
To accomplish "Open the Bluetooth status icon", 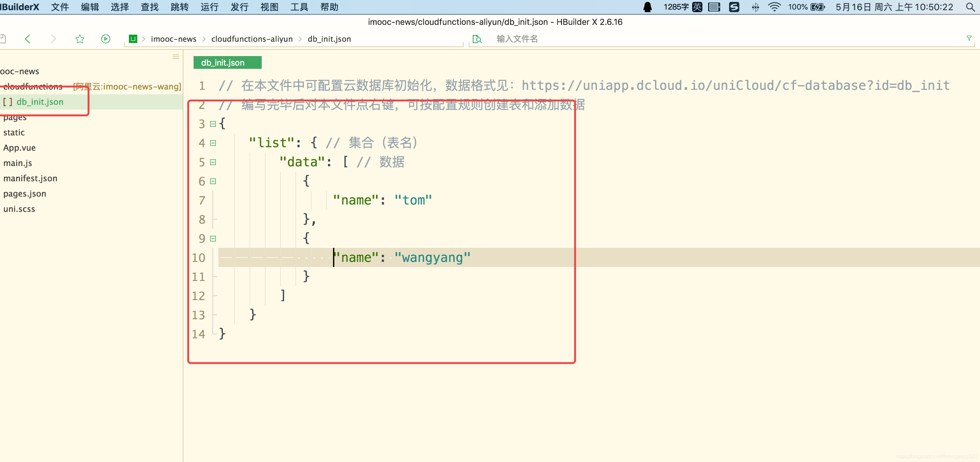I will coord(755,7).
